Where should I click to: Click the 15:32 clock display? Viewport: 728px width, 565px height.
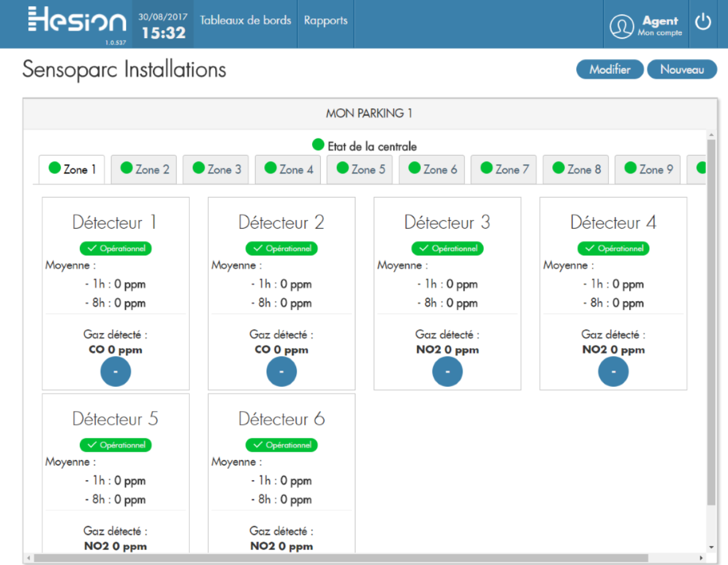click(163, 33)
